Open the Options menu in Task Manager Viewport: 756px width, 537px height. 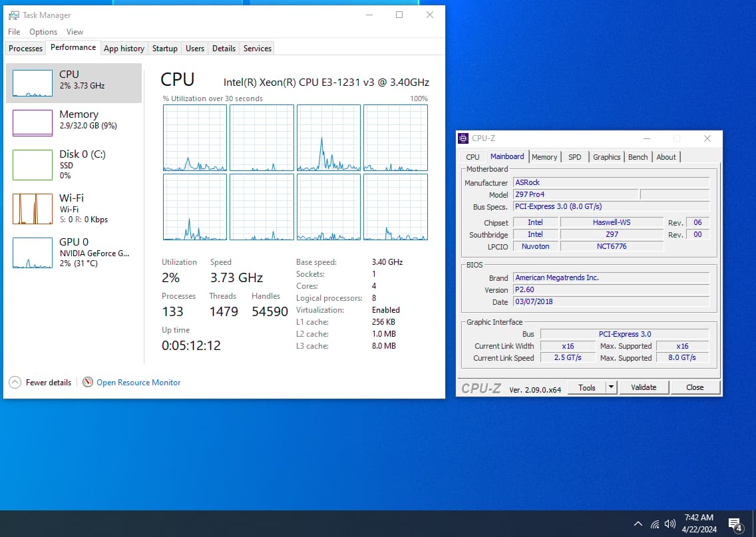coord(43,32)
